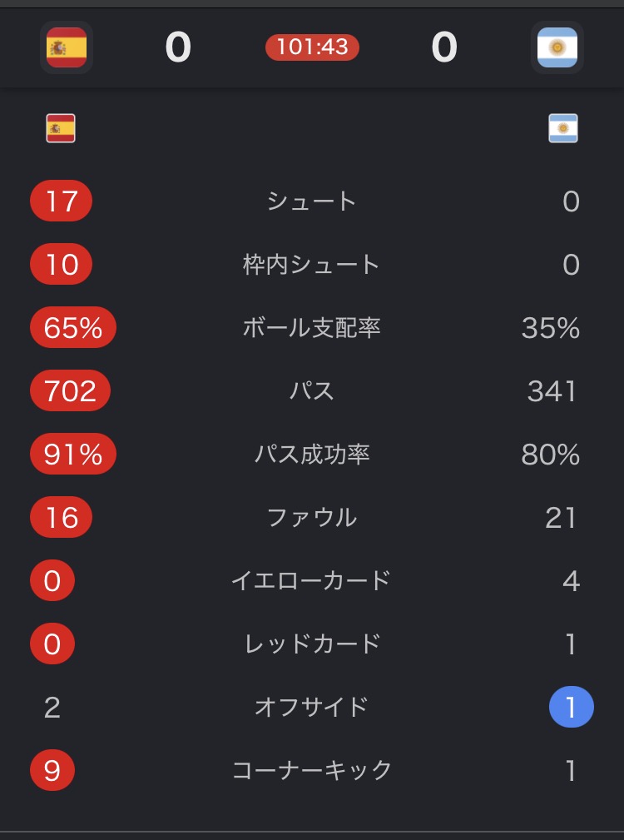This screenshot has width=624, height=840.
Task: Select the オフサイド stat label
Action: (311, 707)
